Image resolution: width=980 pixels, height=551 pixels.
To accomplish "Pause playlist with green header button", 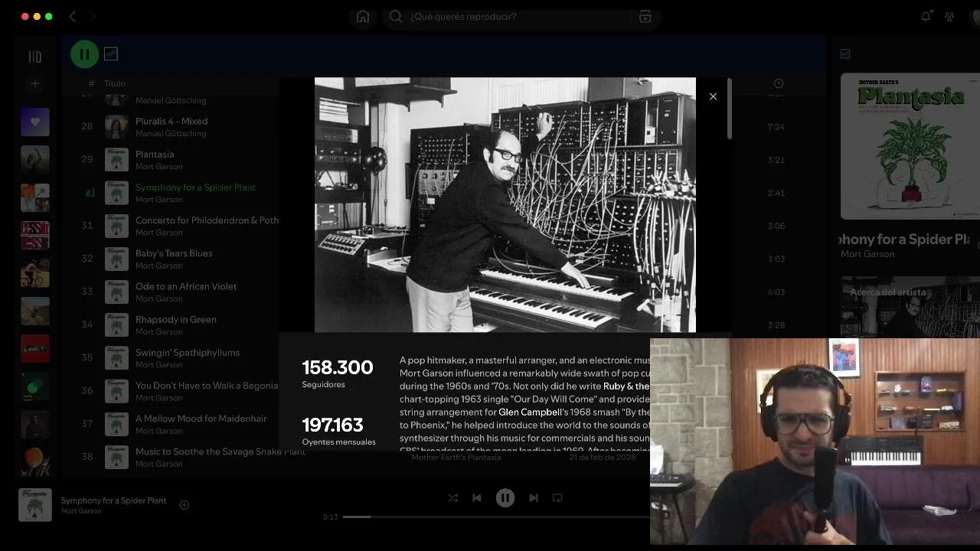I will (x=84, y=54).
